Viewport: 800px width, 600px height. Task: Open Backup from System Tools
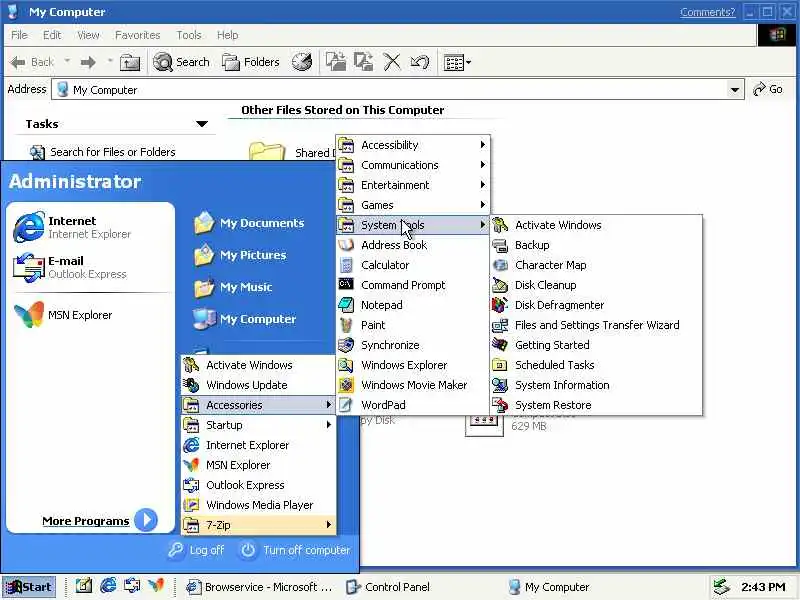pos(596,245)
